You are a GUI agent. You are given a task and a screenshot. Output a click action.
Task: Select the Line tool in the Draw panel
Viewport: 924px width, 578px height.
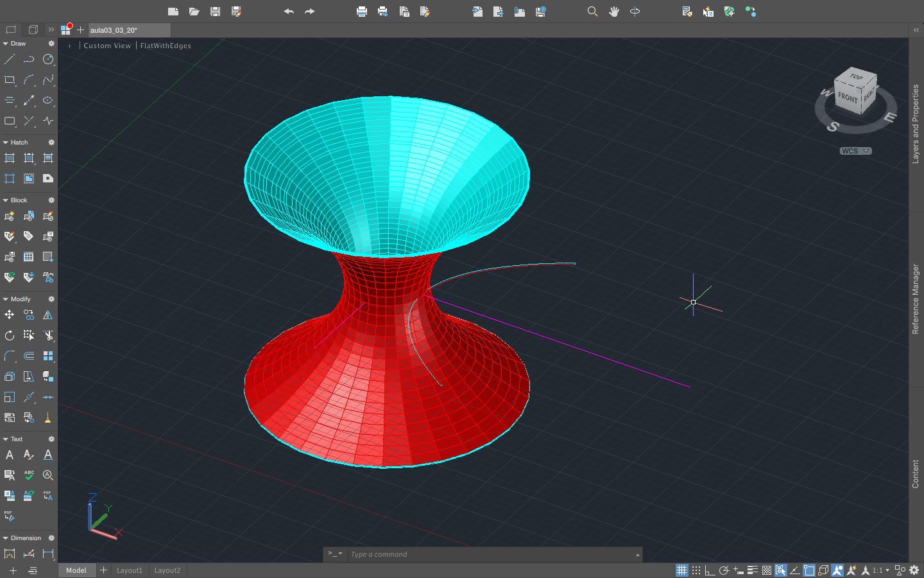pyautogui.click(x=10, y=59)
